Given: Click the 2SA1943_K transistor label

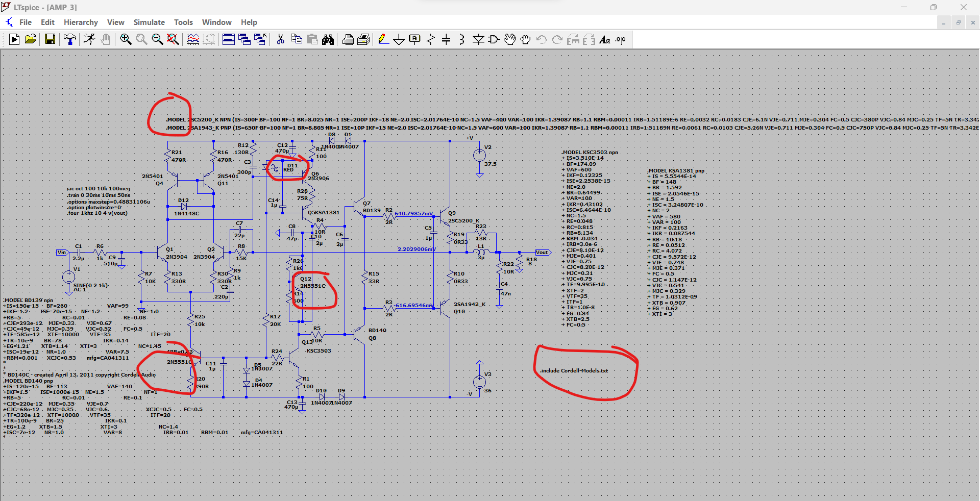Looking at the screenshot, I should tap(470, 304).
